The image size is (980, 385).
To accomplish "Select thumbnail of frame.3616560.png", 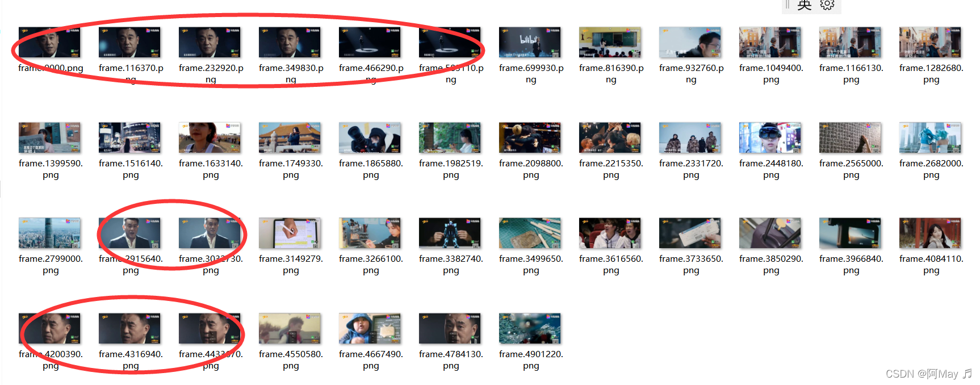I will tap(610, 233).
